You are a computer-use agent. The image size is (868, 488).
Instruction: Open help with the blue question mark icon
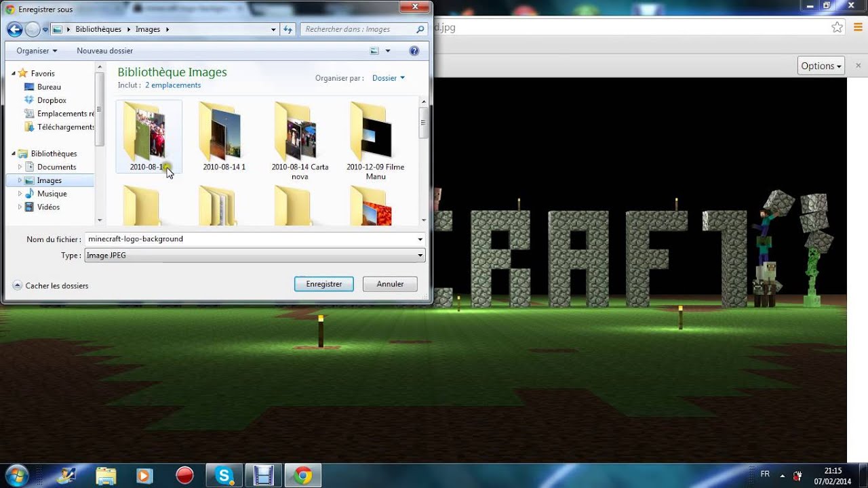pos(414,51)
